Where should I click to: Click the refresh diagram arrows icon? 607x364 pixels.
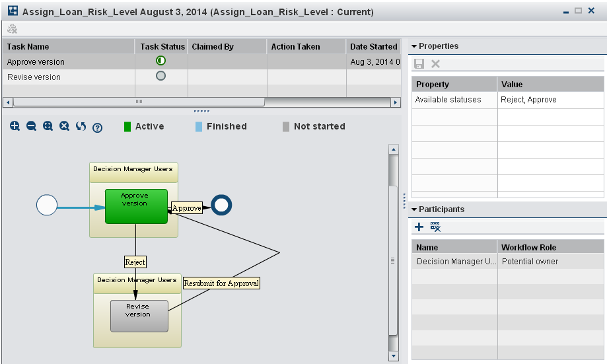(x=81, y=126)
